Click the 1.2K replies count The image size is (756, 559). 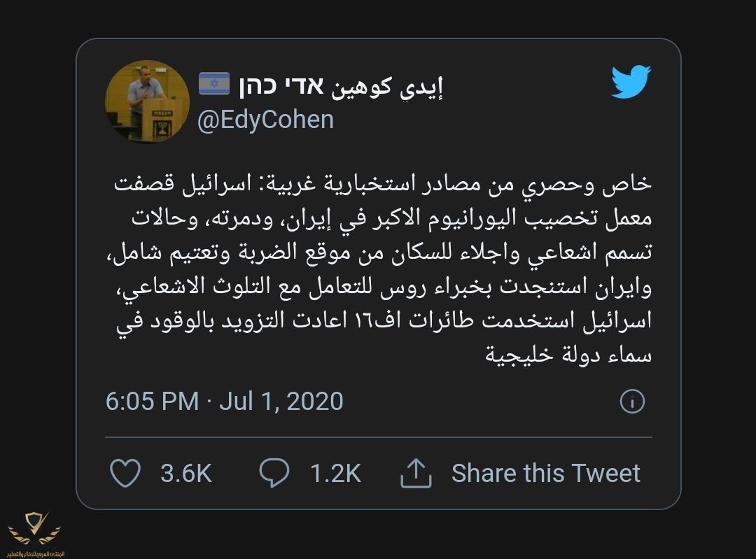(x=335, y=474)
